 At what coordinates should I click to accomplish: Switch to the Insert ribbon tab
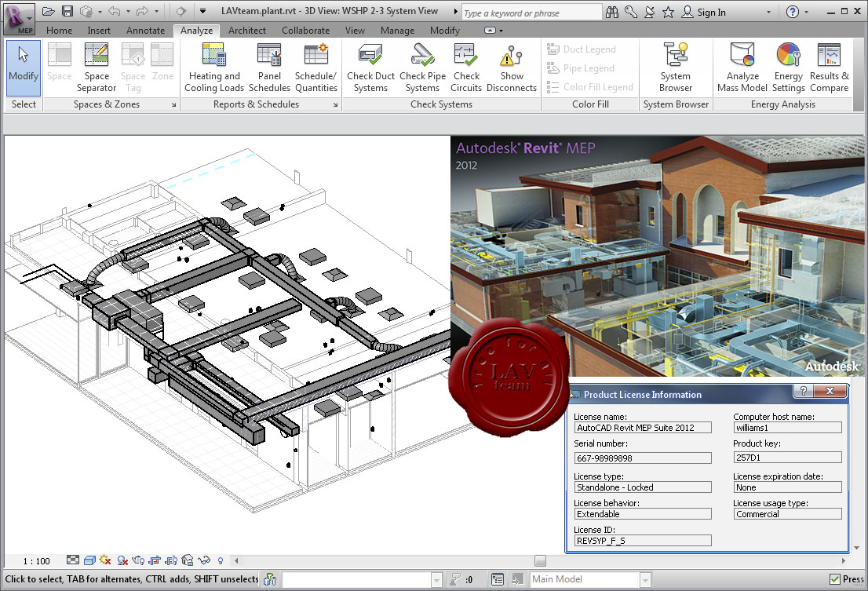pyautogui.click(x=99, y=31)
